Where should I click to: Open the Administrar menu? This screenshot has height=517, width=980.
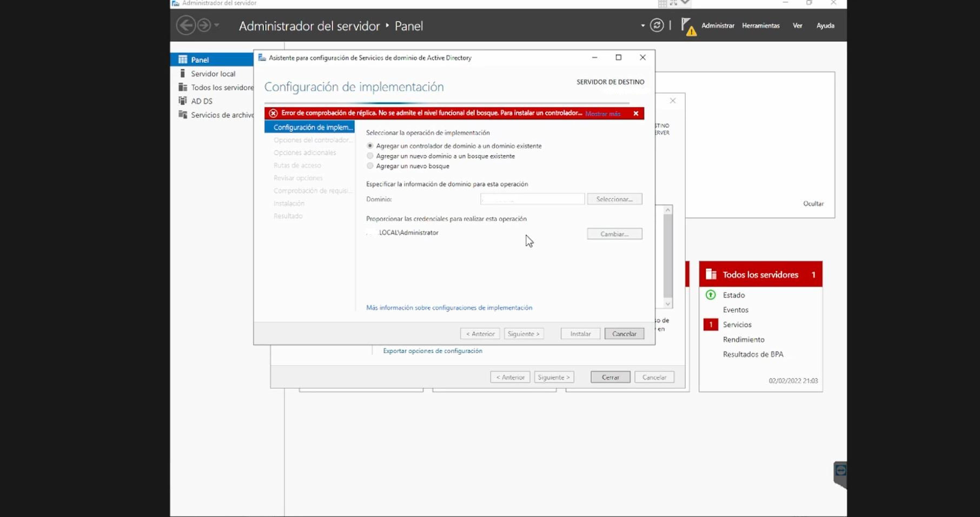point(718,25)
